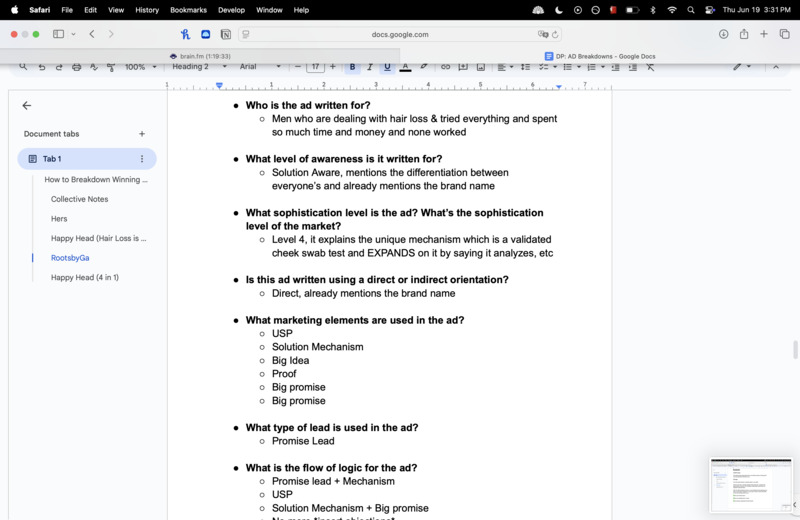Open the text color picker
The height and width of the screenshot is (520, 800).
[405, 67]
